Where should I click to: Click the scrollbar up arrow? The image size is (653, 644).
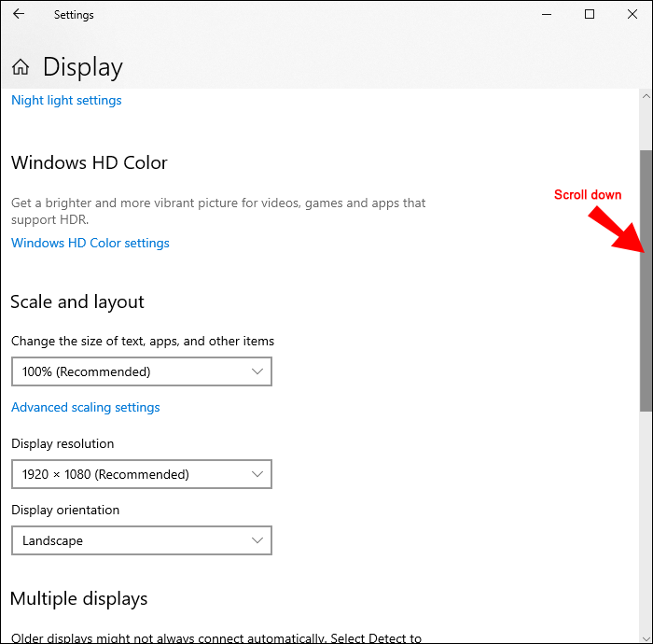(x=646, y=96)
